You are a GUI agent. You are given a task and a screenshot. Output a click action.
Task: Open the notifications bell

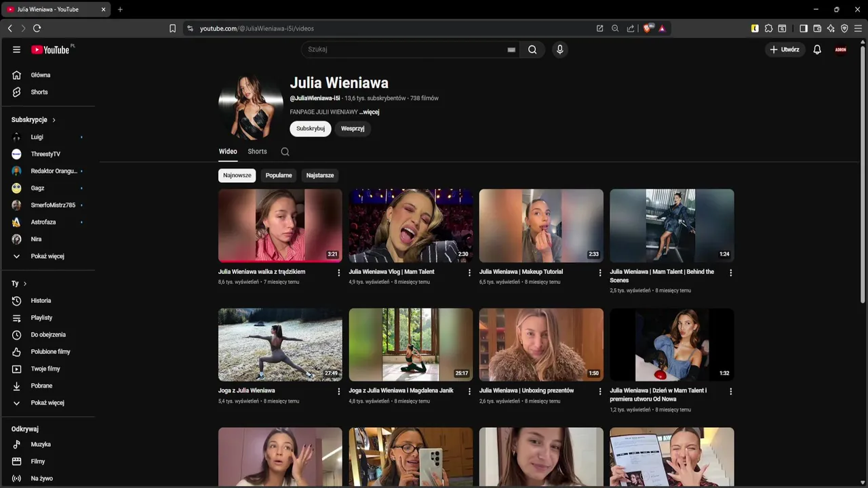[817, 49]
